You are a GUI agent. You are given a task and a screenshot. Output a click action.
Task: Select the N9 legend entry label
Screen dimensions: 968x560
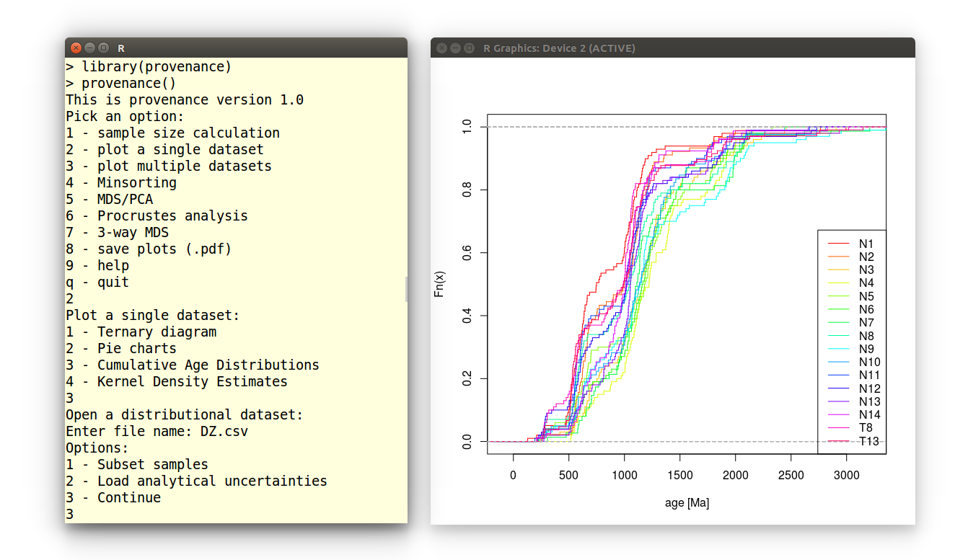866,349
